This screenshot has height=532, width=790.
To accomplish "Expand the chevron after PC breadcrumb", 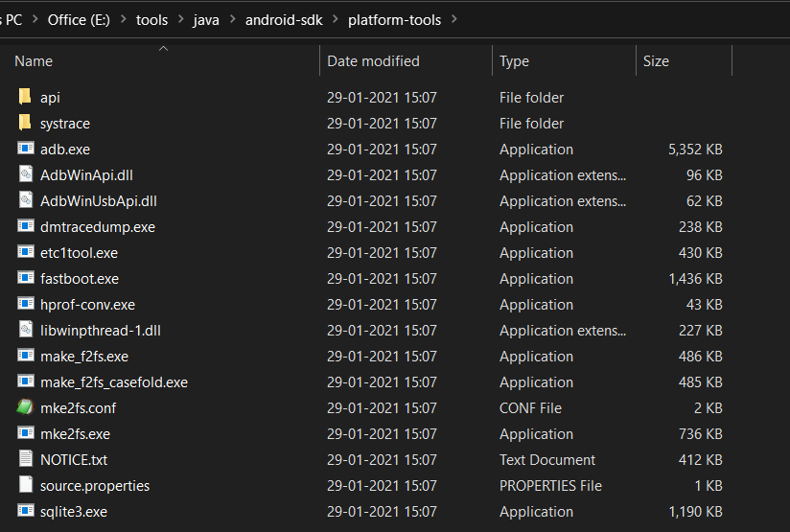I will 35,19.
